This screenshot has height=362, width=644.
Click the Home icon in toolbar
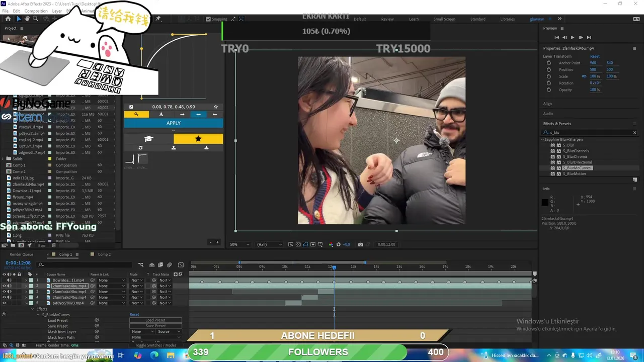(8, 19)
